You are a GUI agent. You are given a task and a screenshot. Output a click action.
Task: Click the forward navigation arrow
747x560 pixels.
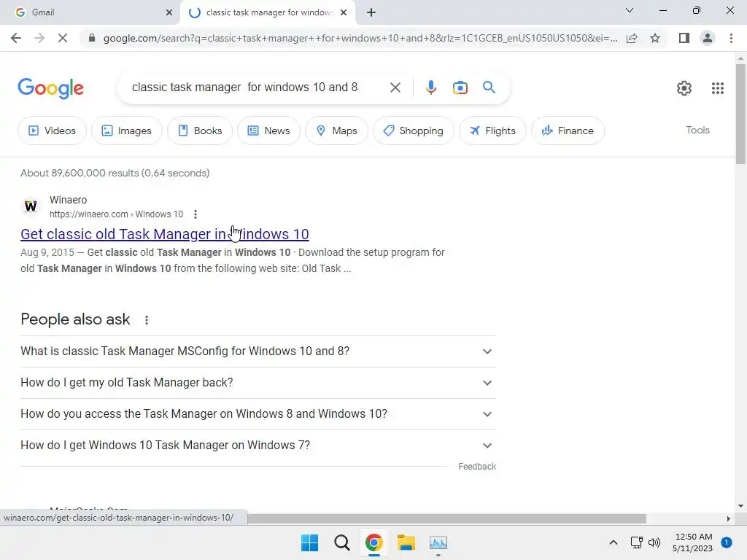pos(39,38)
